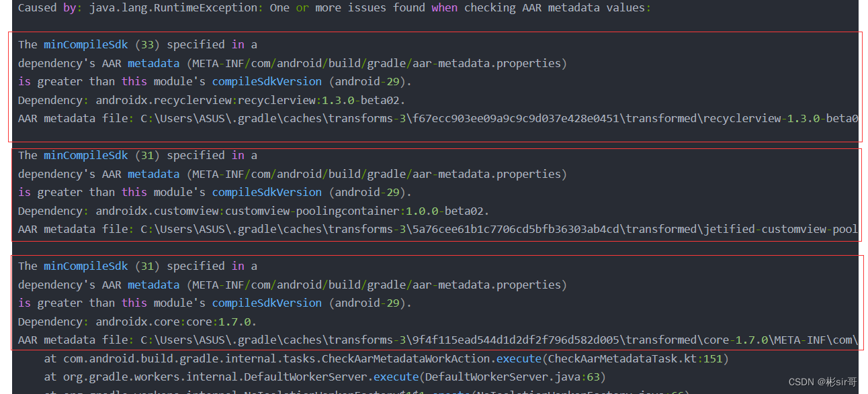Click the aar-metadata.properties line in the core:1.7.0 block

pos(293,285)
